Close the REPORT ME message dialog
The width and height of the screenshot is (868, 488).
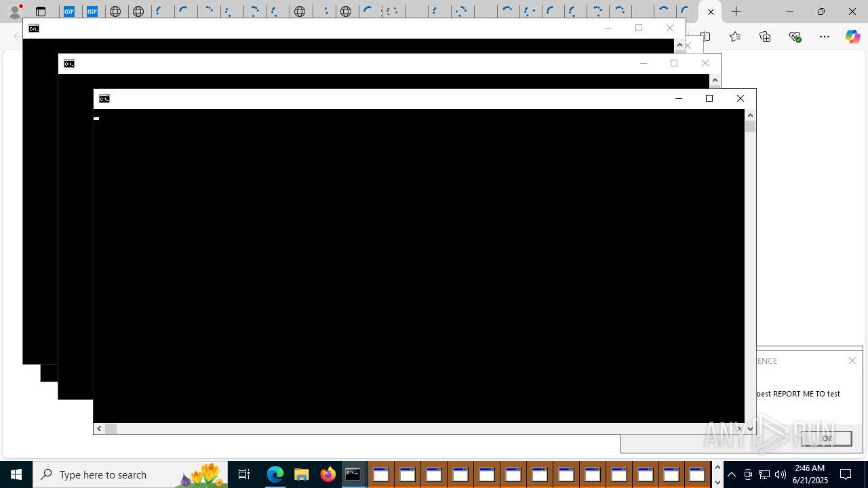852,361
